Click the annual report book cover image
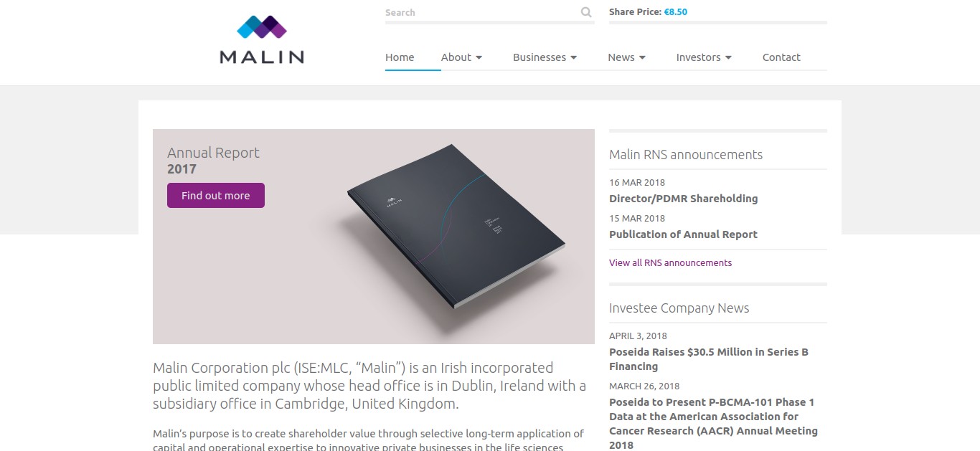Image resolution: width=980 pixels, height=451 pixels. 456,226
